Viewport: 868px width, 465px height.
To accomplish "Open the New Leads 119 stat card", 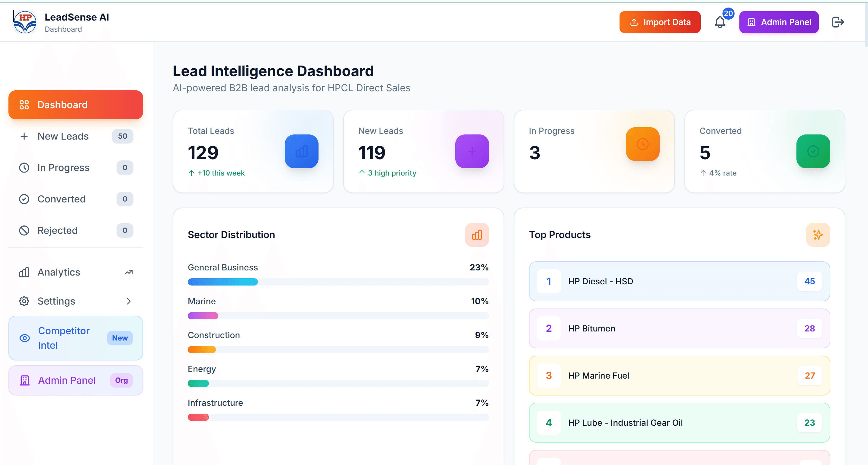I will (x=424, y=151).
